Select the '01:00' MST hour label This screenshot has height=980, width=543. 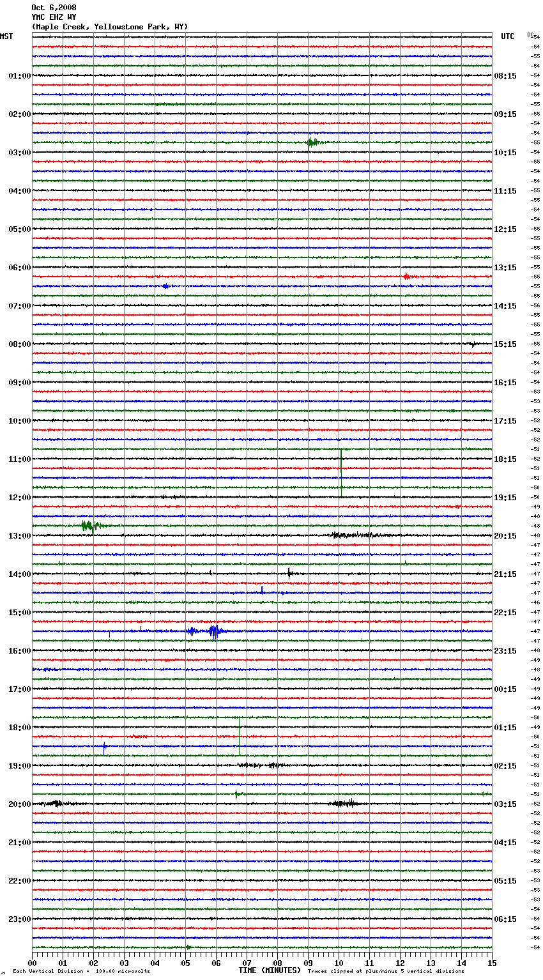[20, 76]
